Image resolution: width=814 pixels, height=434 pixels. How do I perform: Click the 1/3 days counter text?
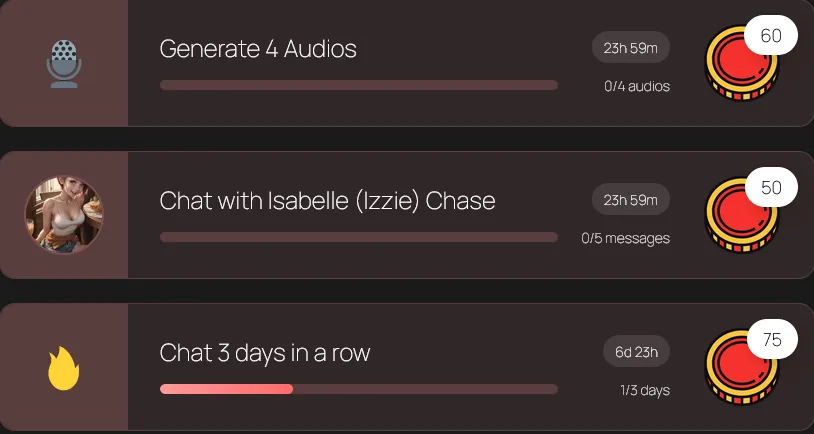[644, 390]
